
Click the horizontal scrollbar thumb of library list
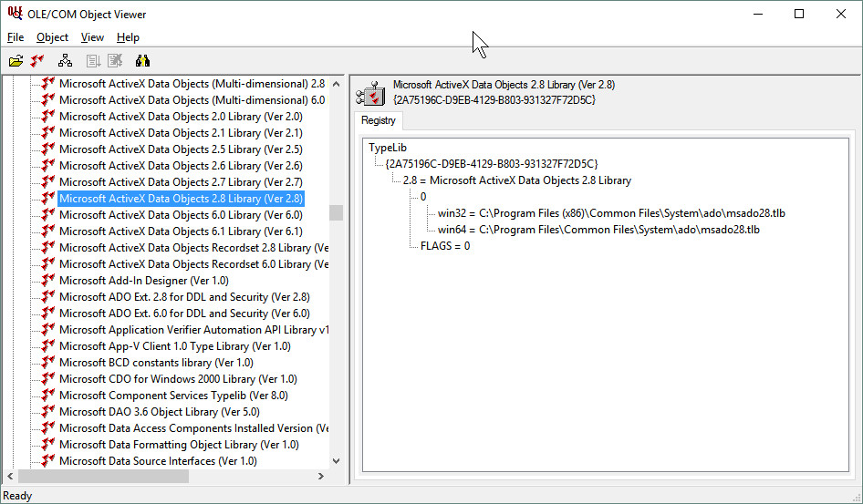pos(103,476)
